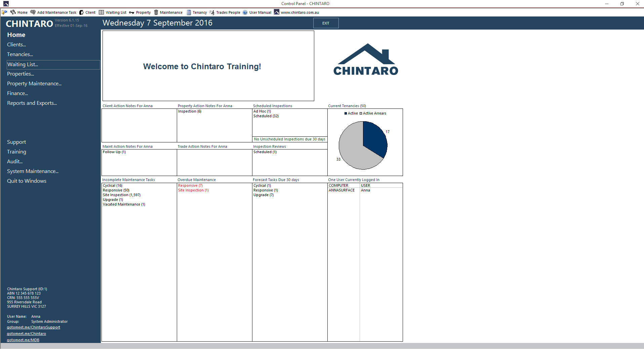Click the Active Arrears legend swatch
The height and width of the screenshot is (349, 644).
(x=361, y=114)
